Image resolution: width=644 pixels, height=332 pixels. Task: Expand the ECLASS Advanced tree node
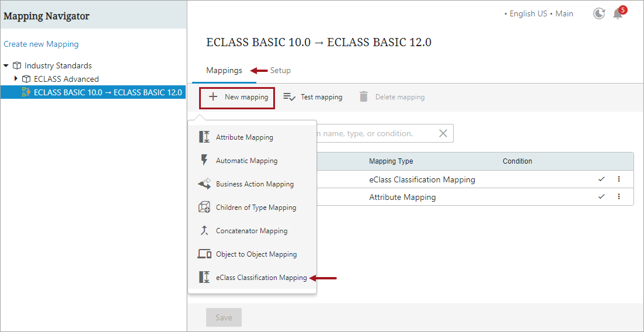pos(16,78)
